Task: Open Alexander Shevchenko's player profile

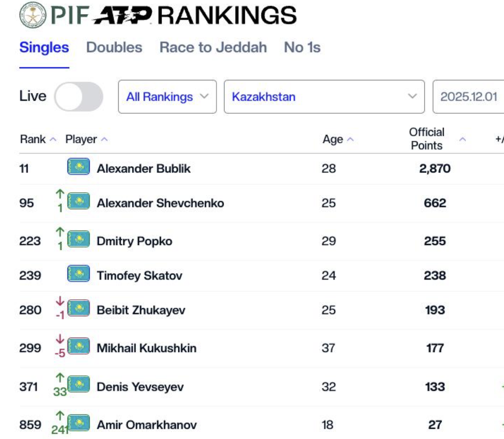Action: tap(160, 203)
